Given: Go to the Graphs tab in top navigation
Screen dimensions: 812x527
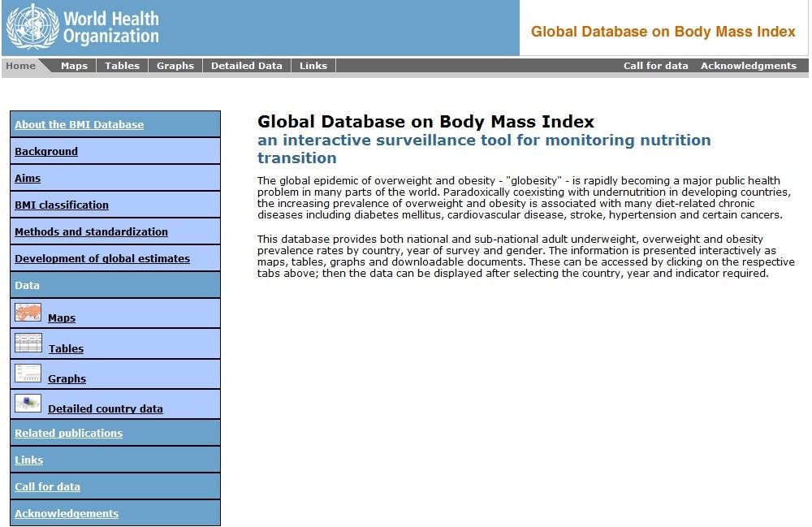Looking at the screenshot, I should 175,66.
